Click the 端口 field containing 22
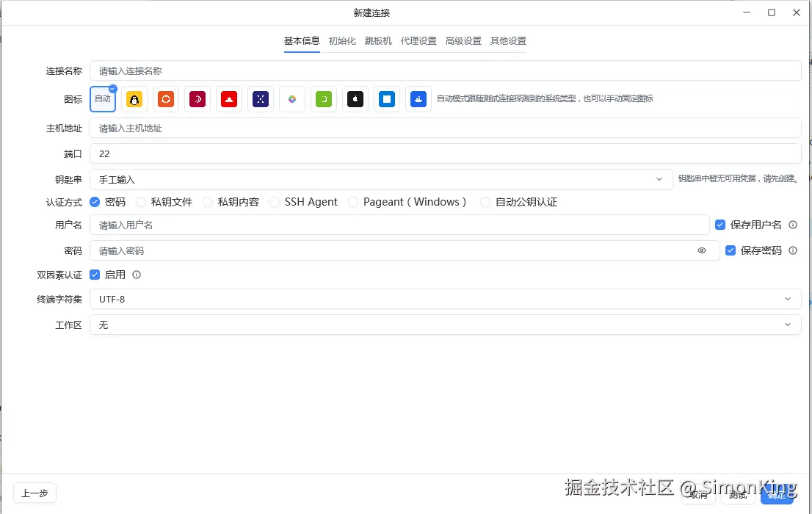Image resolution: width=812 pixels, height=514 pixels. 446,154
